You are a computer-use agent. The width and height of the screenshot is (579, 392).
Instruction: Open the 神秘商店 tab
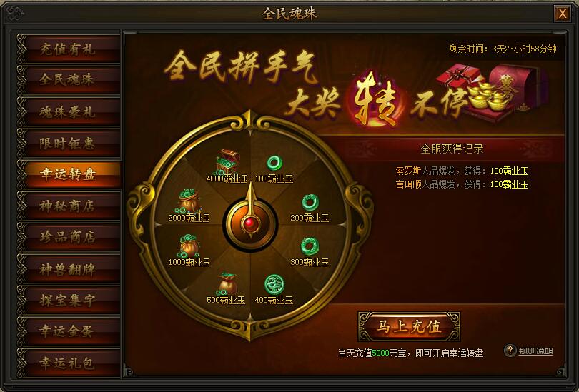tap(69, 206)
